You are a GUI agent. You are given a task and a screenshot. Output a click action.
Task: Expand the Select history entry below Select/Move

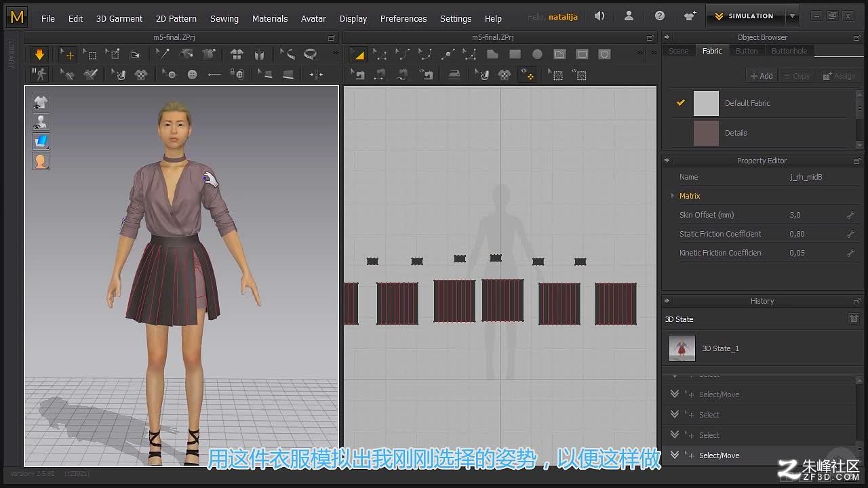[x=674, y=414]
